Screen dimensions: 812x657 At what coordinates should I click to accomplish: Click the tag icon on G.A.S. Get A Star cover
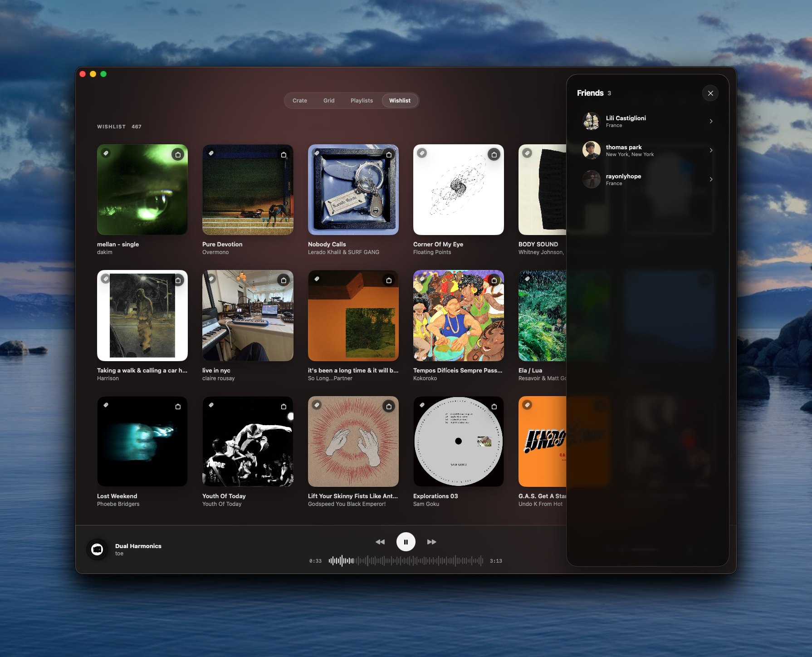527,405
